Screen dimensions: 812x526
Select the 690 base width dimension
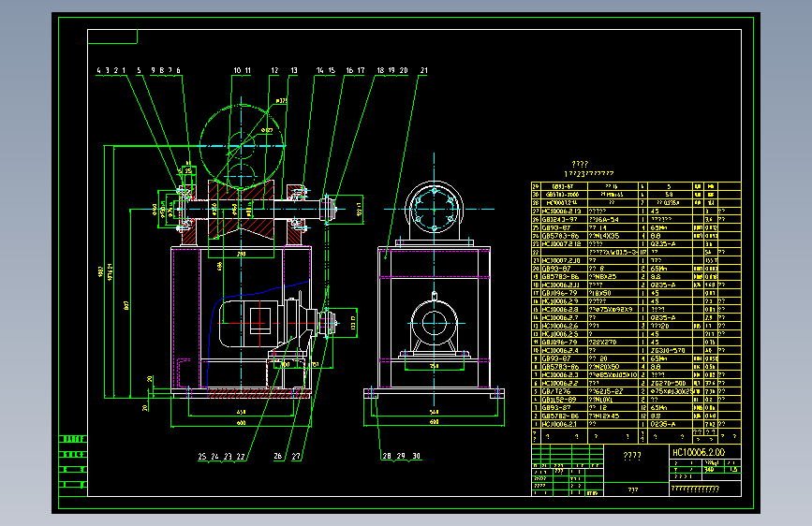point(434,422)
